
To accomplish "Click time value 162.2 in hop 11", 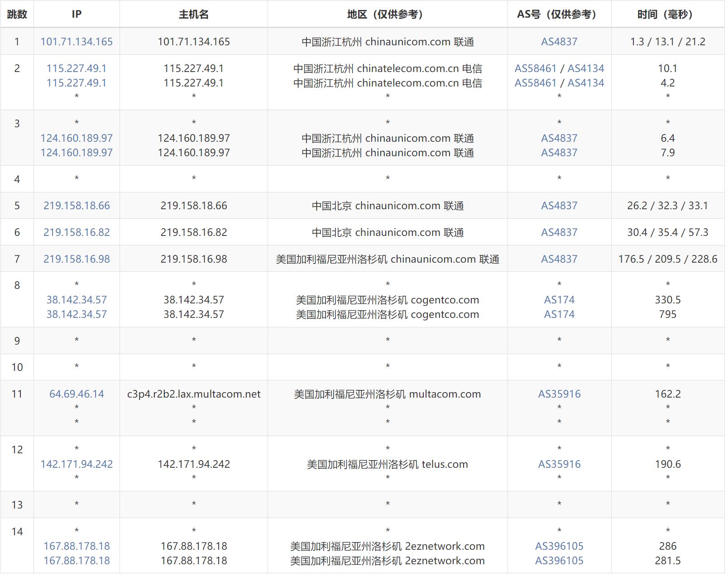I will point(668,394).
